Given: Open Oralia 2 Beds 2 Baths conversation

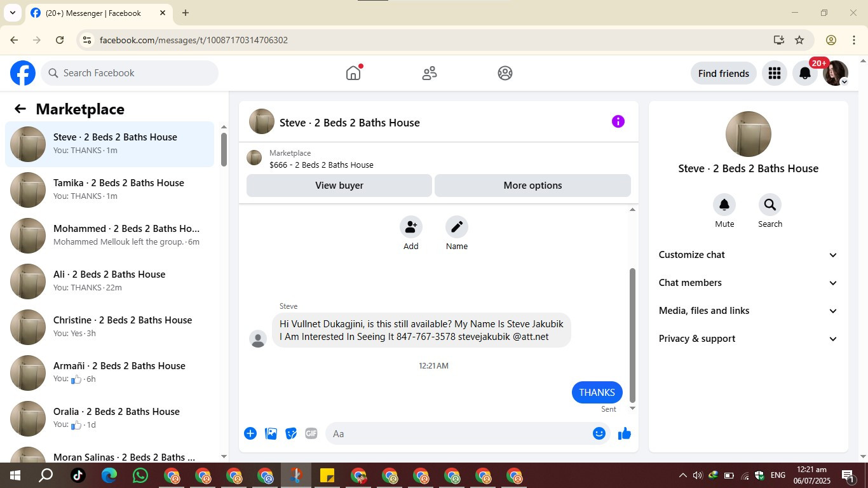Looking at the screenshot, I should click(109, 419).
